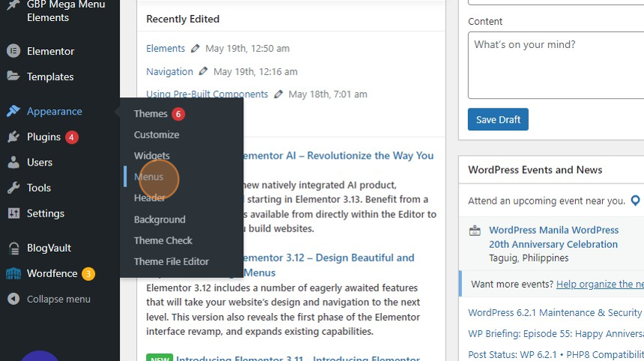Viewport: 644px width, 361px height.
Task: Click the Plugins update count badge
Action: 71,137
